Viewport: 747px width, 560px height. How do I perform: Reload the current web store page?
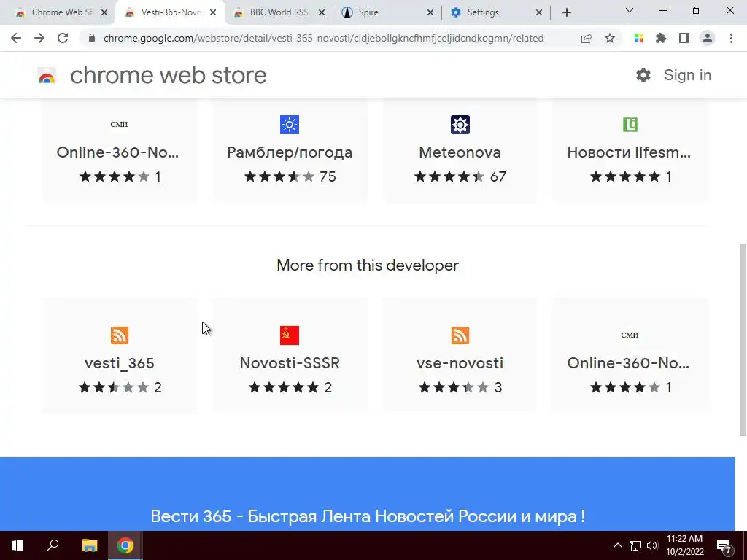[x=63, y=38]
